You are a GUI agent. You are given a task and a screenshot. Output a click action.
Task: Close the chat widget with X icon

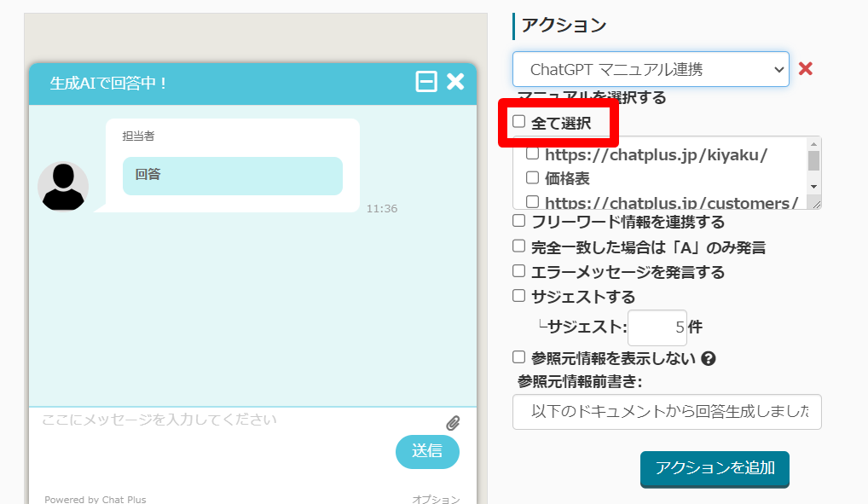[x=455, y=82]
